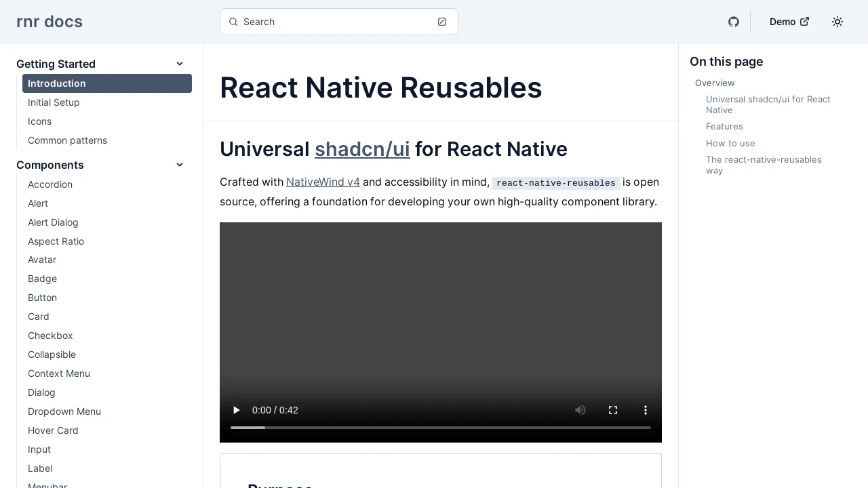This screenshot has width=868, height=488.
Task: Open the Demo link
Action: pos(789,22)
